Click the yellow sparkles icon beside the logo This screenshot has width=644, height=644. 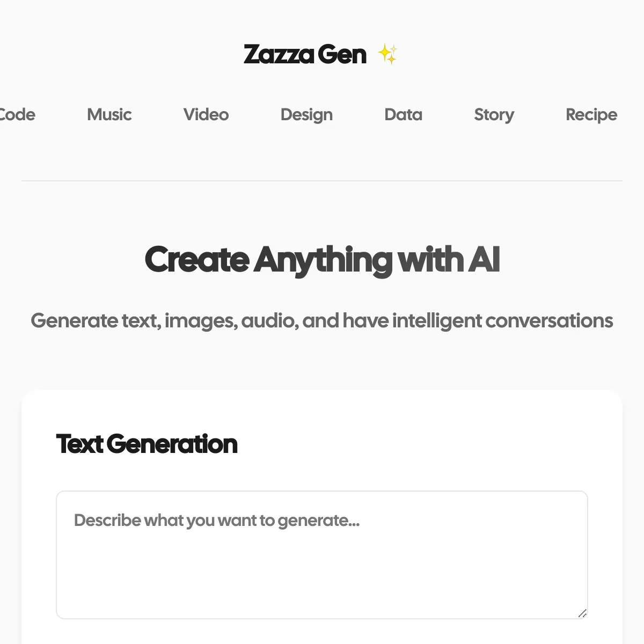387,54
